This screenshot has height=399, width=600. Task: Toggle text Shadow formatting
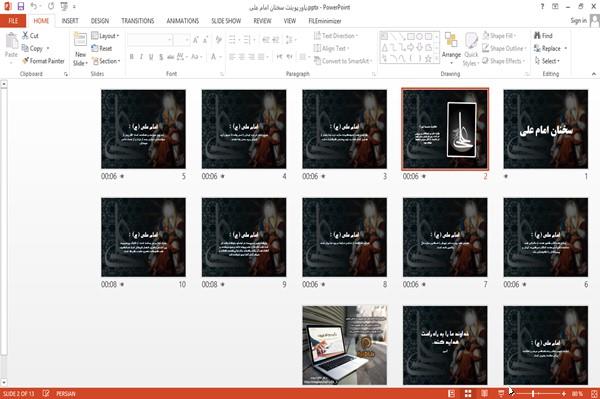pyautogui.click(x=161, y=57)
